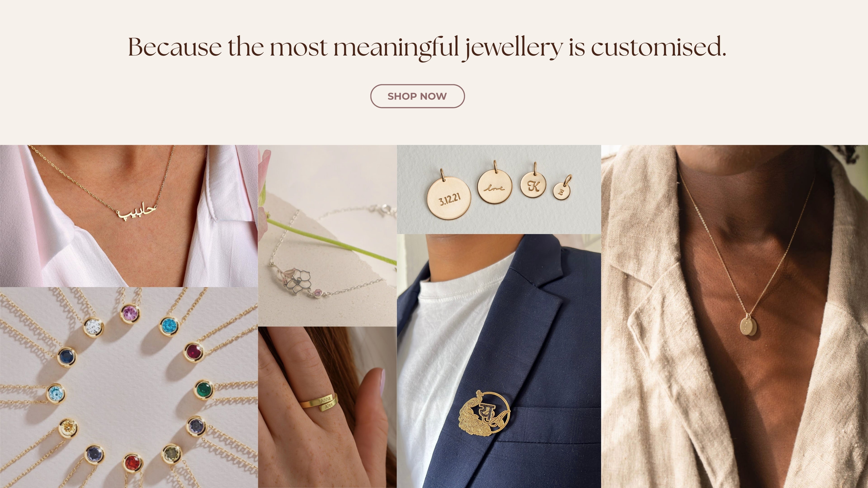868x488 pixels.
Task: Click the SHOP NOW button
Action: pyautogui.click(x=417, y=96)
